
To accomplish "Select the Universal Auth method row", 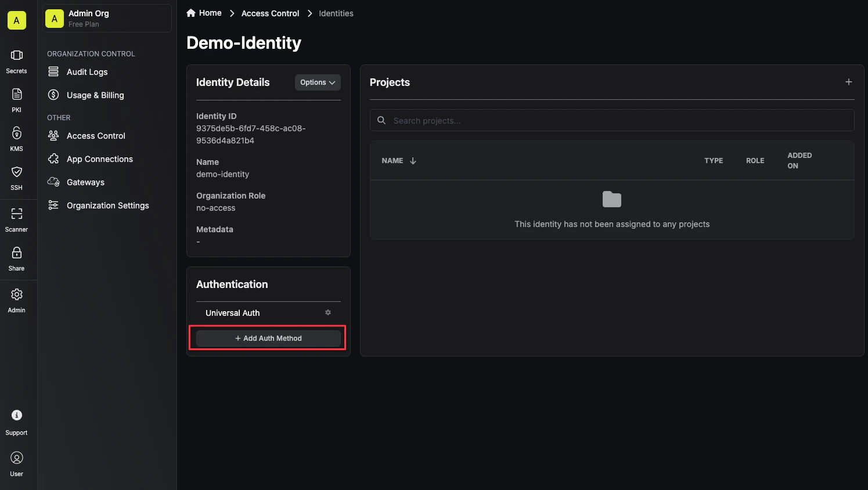I will (268, 313).
